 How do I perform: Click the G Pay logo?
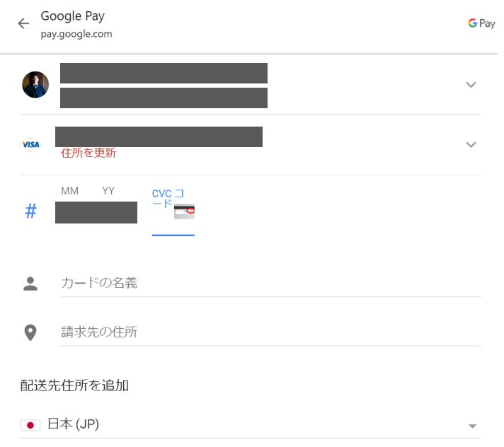pos(481,23)
